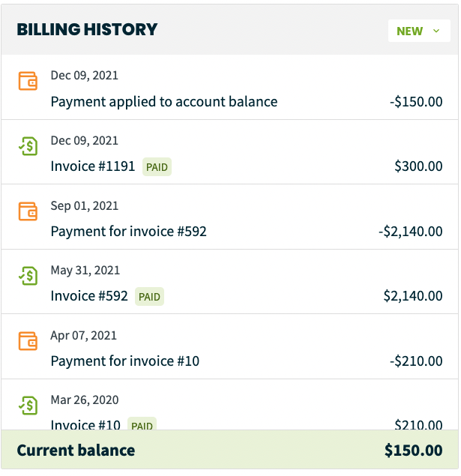Click wallet icon for Dec 09 payment
The width and height of the screenshot is (461, 476).
tap(28, 81)
